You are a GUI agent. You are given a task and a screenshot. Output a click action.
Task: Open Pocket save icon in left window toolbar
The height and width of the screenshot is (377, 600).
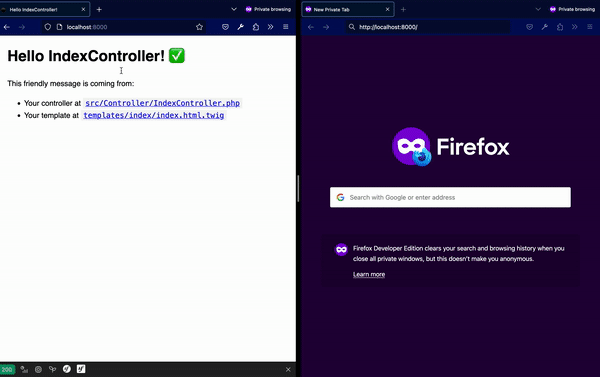pos(225,27)
